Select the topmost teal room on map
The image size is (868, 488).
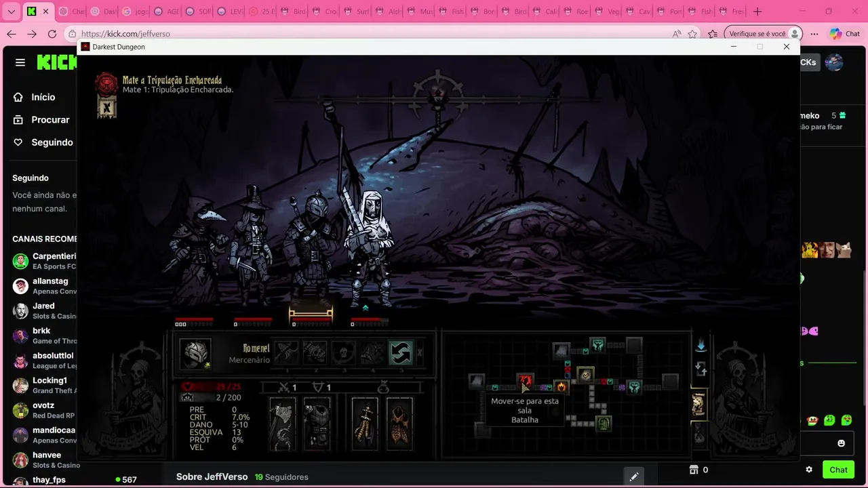pos(597,345)
